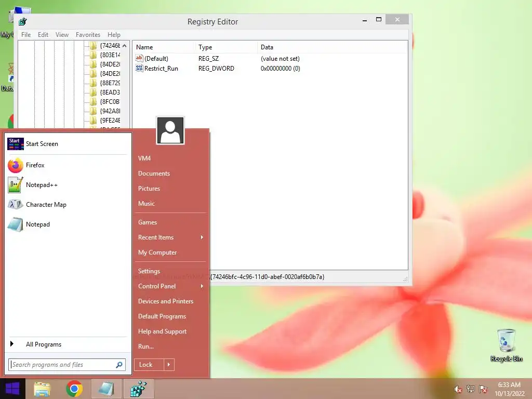Switch to Registry Editor taskbar icon

pos(138,389)
